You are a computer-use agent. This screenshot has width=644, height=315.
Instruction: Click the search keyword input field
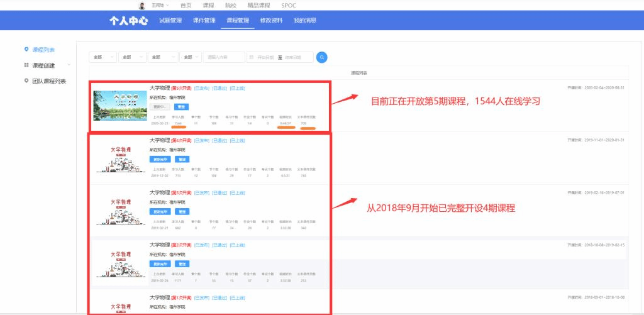point(224,57)
